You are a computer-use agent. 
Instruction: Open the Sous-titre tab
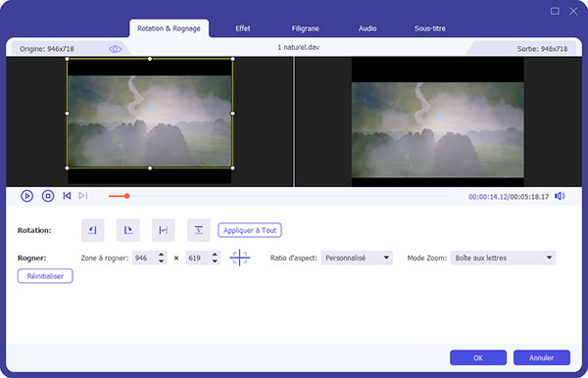coord(430,28)
